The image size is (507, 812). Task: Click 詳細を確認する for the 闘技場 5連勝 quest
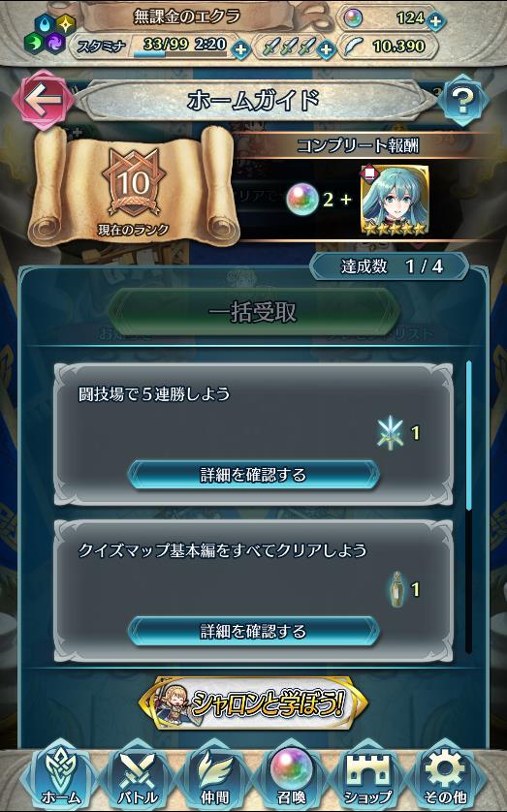pyautogui.click(x=253, y=475)
